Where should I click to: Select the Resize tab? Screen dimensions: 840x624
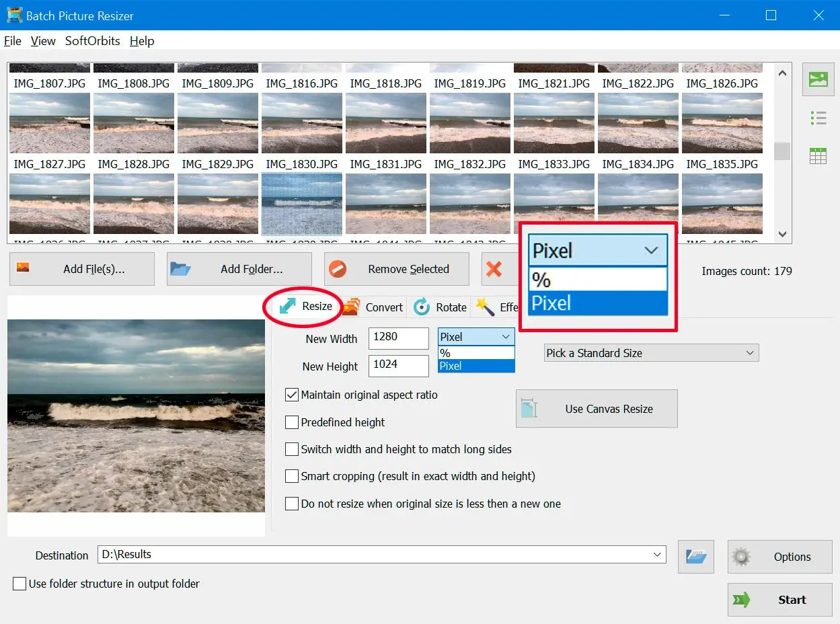[305, 307]
